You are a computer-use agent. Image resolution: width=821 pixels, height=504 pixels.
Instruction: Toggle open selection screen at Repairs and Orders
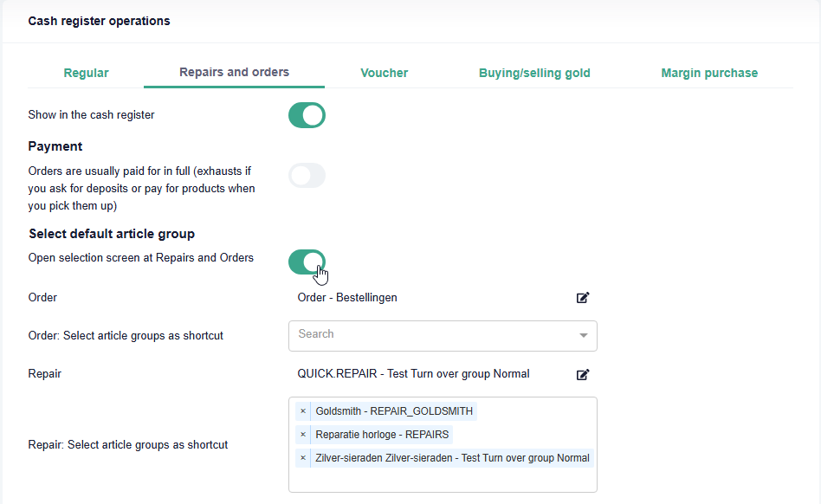tap(307, 262)
